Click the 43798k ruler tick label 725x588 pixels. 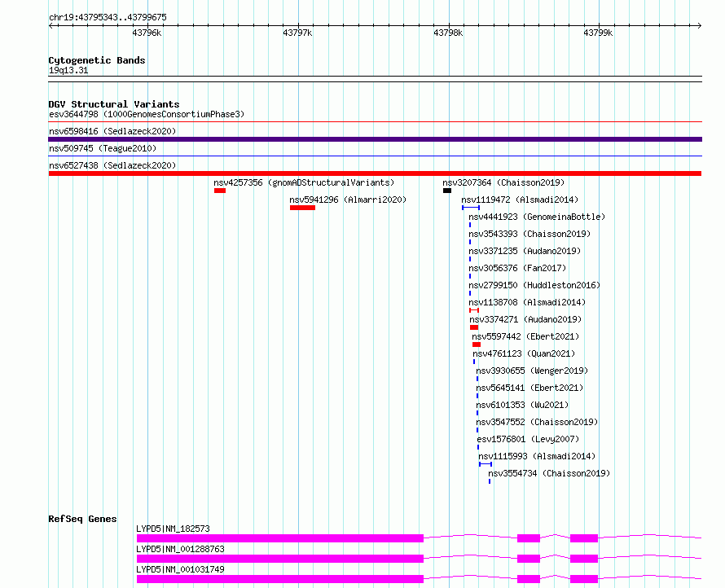(x=448, y=33)
